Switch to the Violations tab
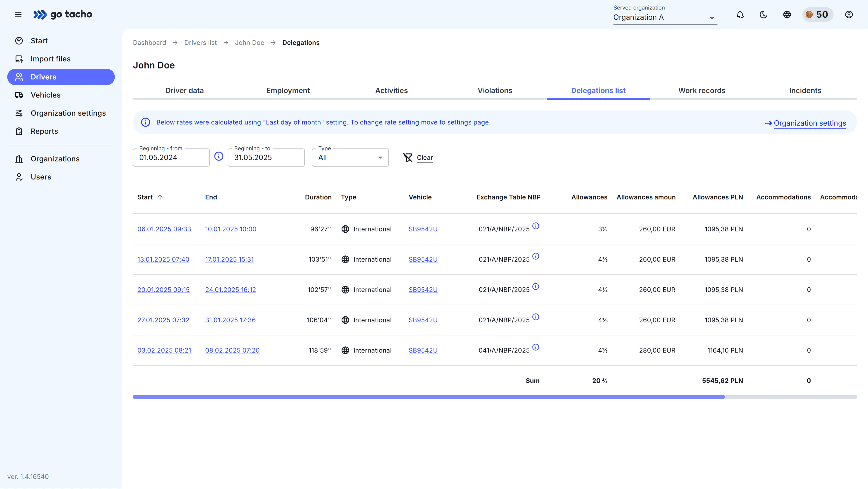Screen dimensions: 868x489 (495, 90)
